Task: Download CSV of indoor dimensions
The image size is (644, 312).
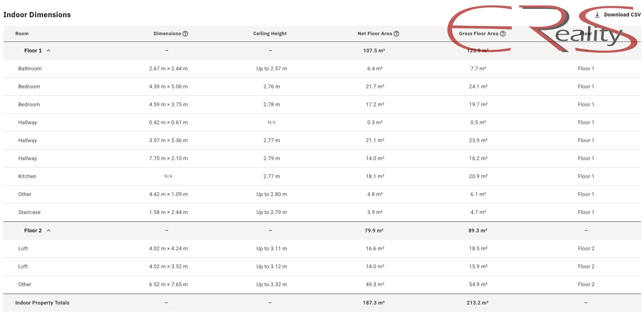Action: coord(617,15)
